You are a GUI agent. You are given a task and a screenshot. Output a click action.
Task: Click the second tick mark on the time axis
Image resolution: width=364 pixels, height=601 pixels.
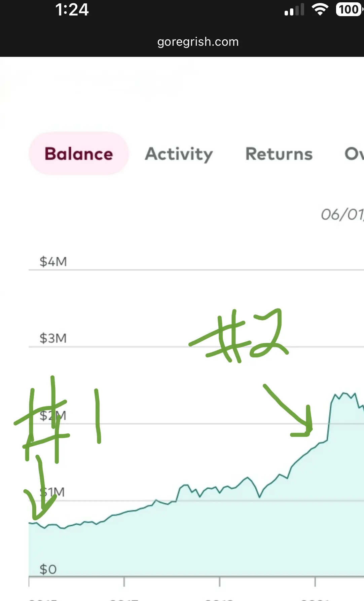tap(124, 581)
